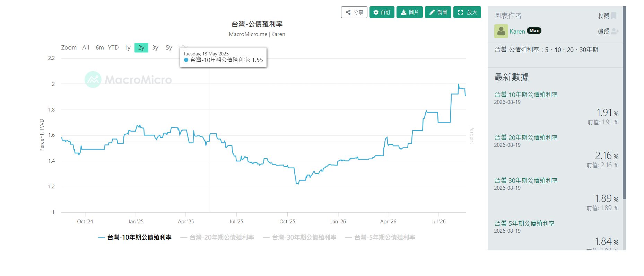Open 台灣-10年期公債殖利率 link in latest data
Screen dimensions: 644x276
[x=526, y=95]
